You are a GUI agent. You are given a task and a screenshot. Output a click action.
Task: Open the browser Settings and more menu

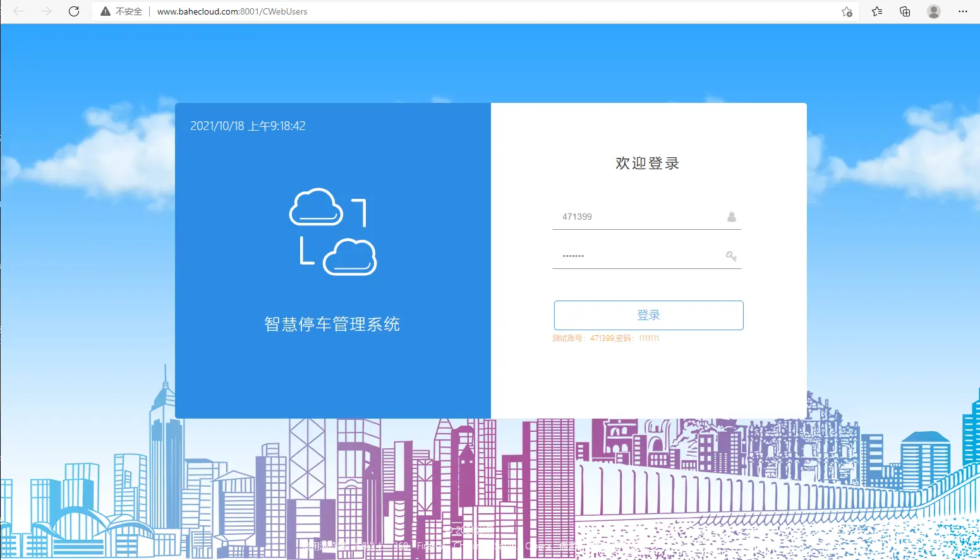[x=962, y=11]
